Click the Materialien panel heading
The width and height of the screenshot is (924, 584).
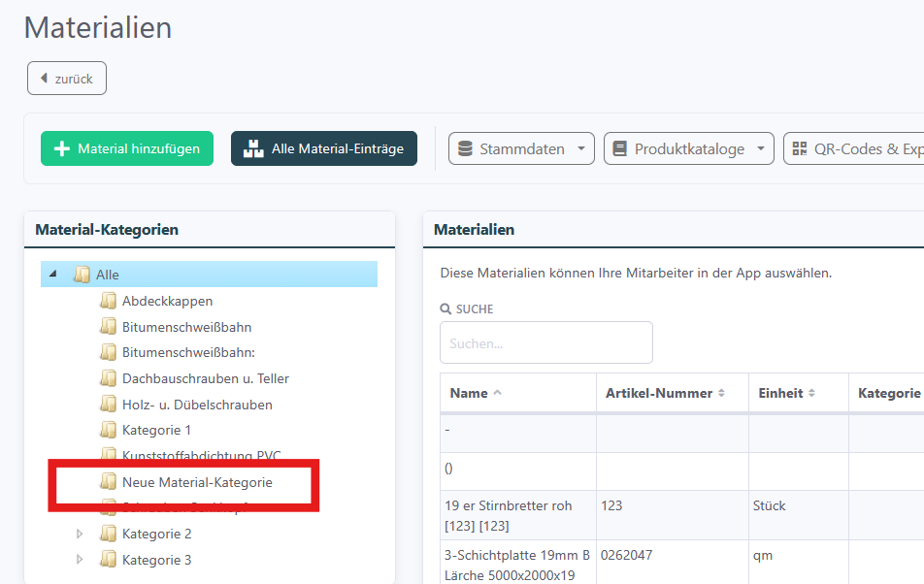point(474,230)
